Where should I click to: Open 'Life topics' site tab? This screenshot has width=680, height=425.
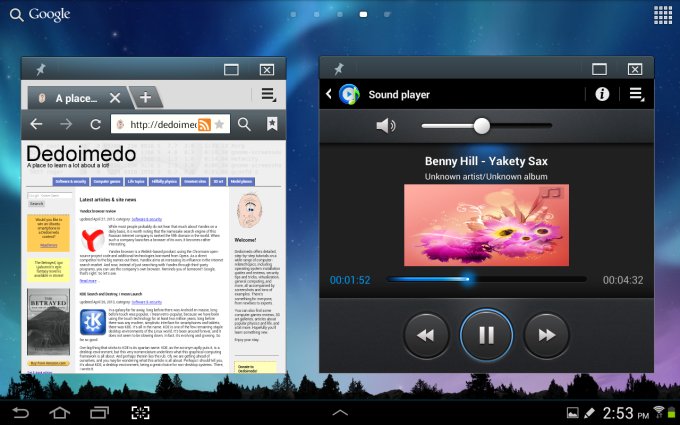pyautogui.click(x=136, y=182)
